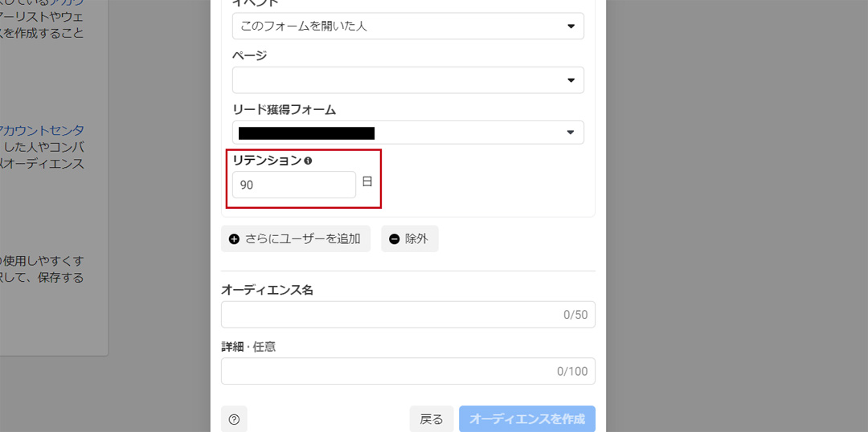Click the plus icon beside さらにユーザーを追加
868x432 pixels.
[235, 239]
